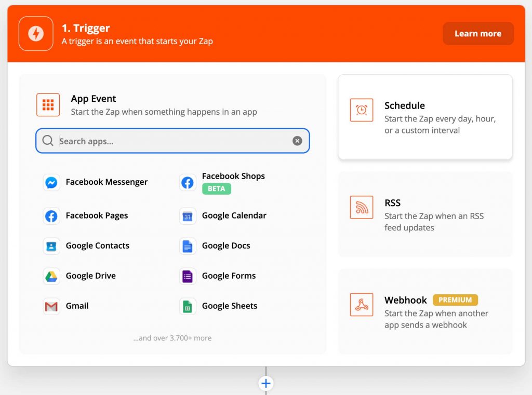
Task: Click the Google Drive icon
Action: [x=51, y=276]
